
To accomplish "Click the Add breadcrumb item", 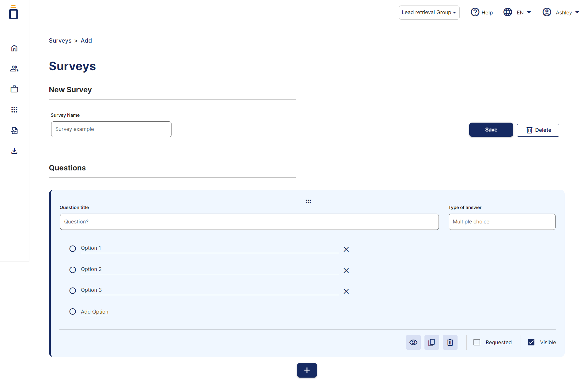I will click(86, 41).
